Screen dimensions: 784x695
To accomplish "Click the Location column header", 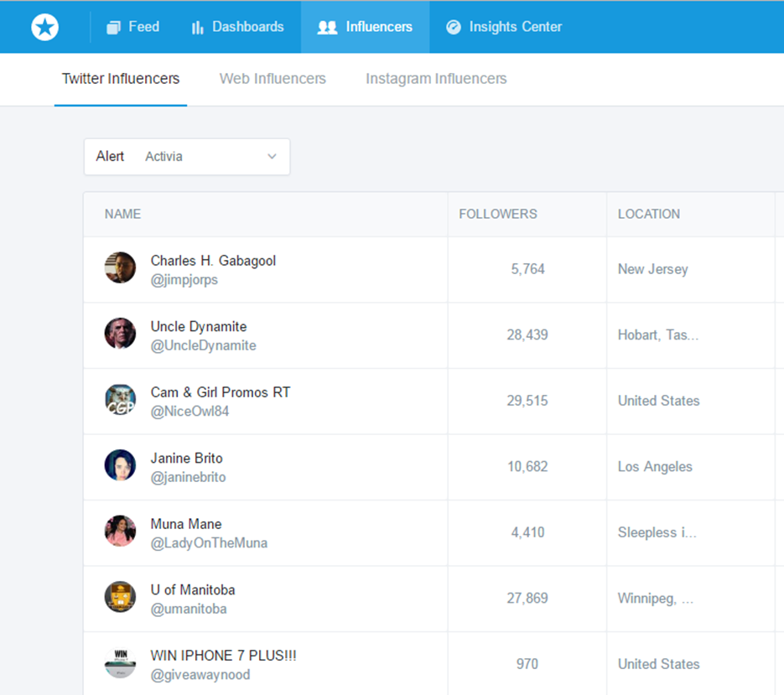I will 648,214.
